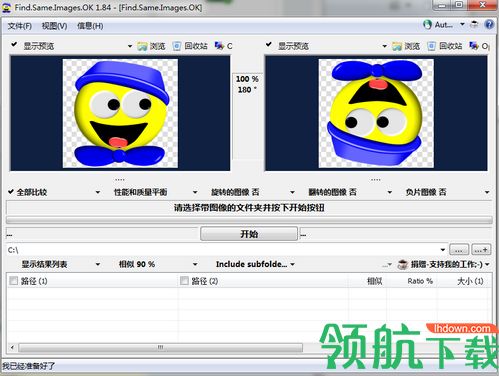
Task: Click the C:\ folder path field
Action: (x=223, y=250)
